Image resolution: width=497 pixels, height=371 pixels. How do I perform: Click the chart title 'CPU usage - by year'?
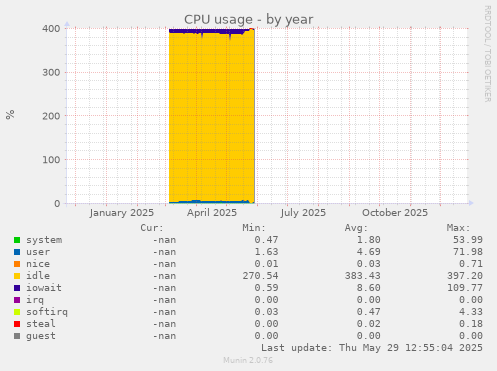(249, 19)
